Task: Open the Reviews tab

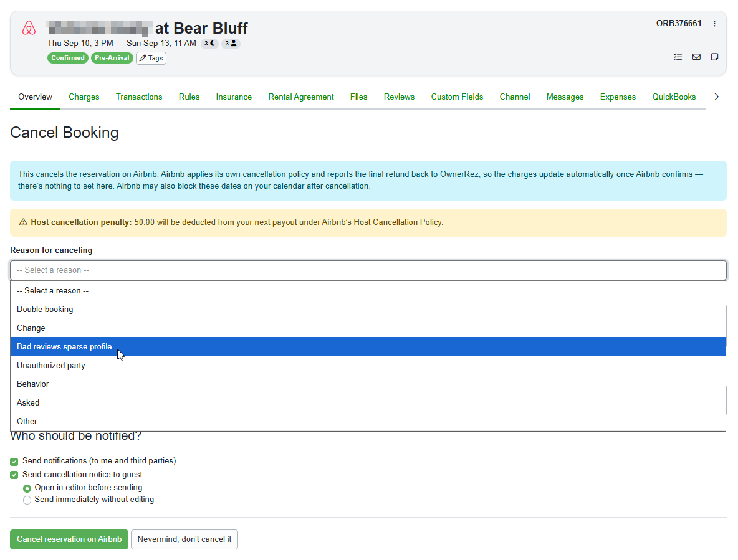Action: (399, 97)
